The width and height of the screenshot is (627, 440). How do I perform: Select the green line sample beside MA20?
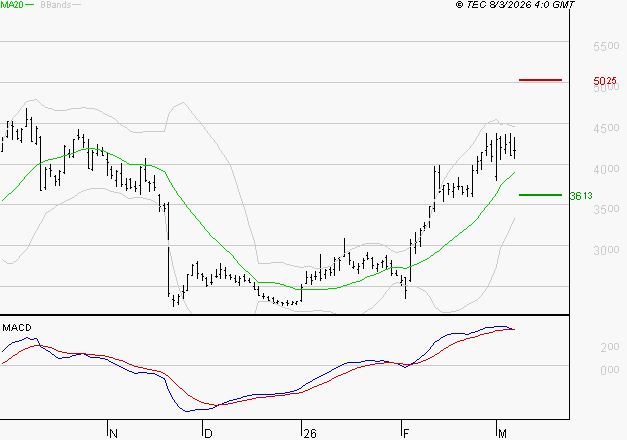(30, 6)
